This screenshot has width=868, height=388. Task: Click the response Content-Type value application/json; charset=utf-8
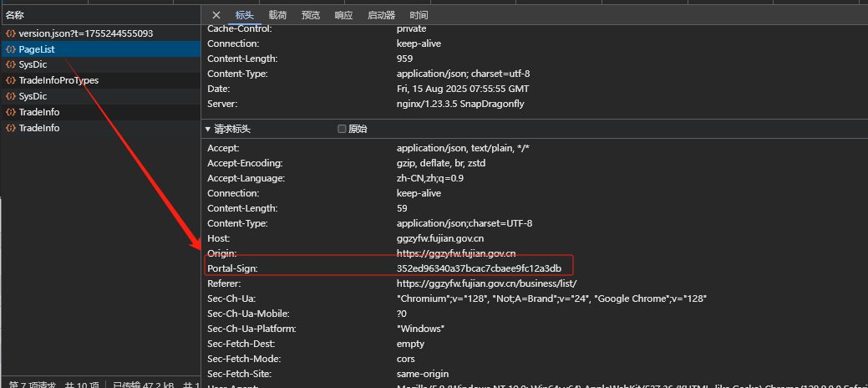(x=464, y=74)
